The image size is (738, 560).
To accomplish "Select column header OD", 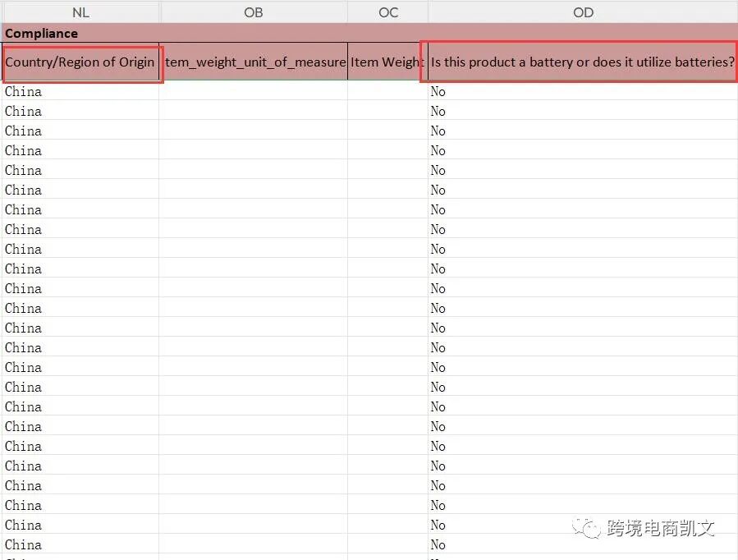I will coord(583,12).
